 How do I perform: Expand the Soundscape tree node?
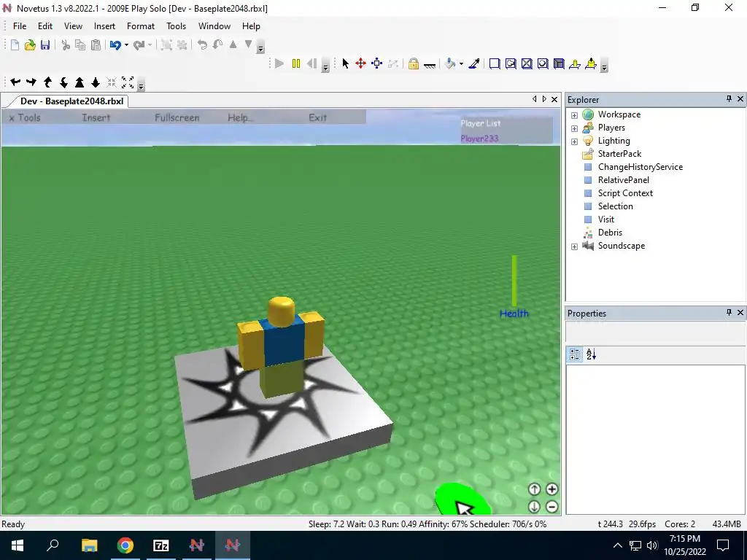[x=575, y=246]
